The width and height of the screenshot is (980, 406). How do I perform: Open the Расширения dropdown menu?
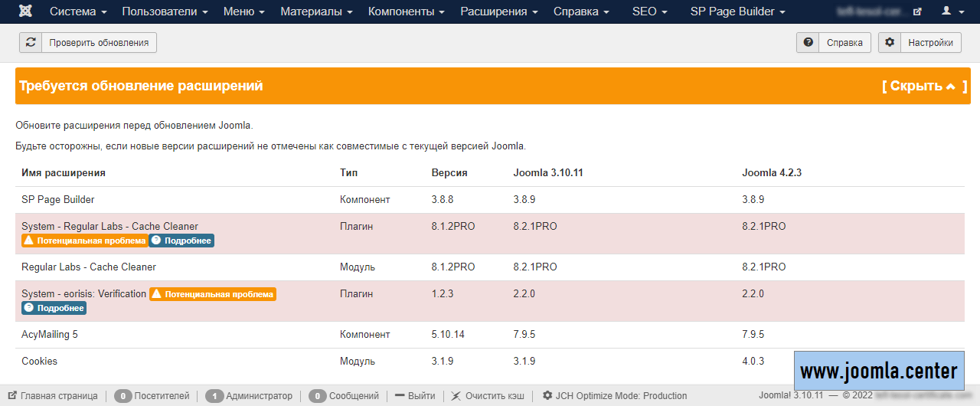498,11
